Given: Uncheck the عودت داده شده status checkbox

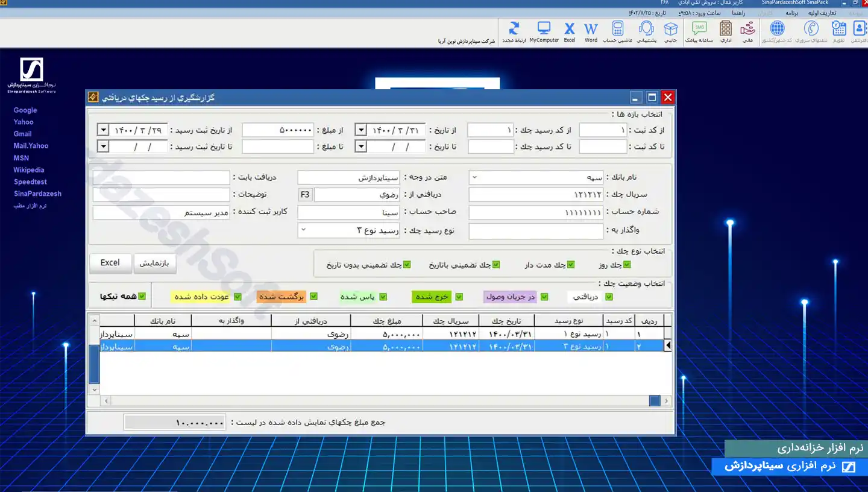Looking at the screenshot, I should [x=237, y=297].
